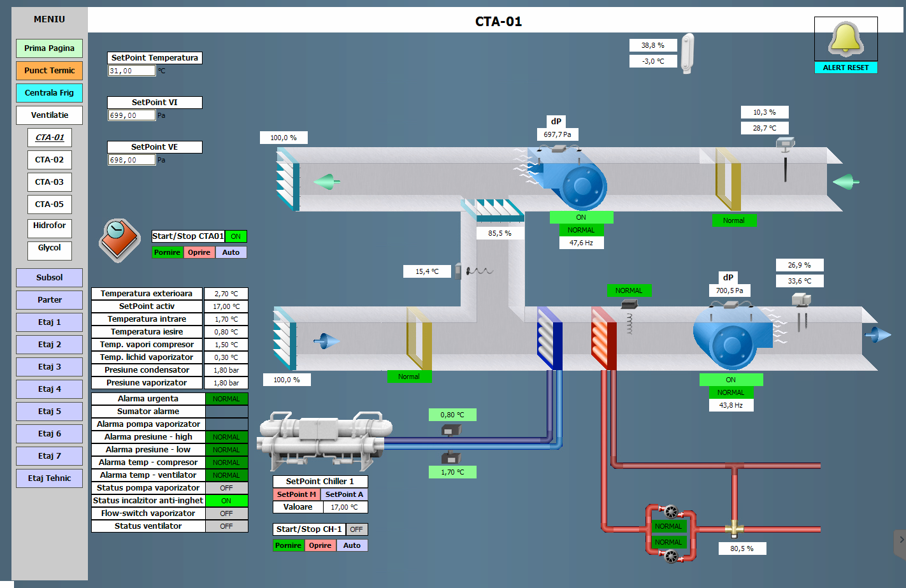Open Glycol page
The height and width of the screenshot is (588, 906).
(50, 250)
